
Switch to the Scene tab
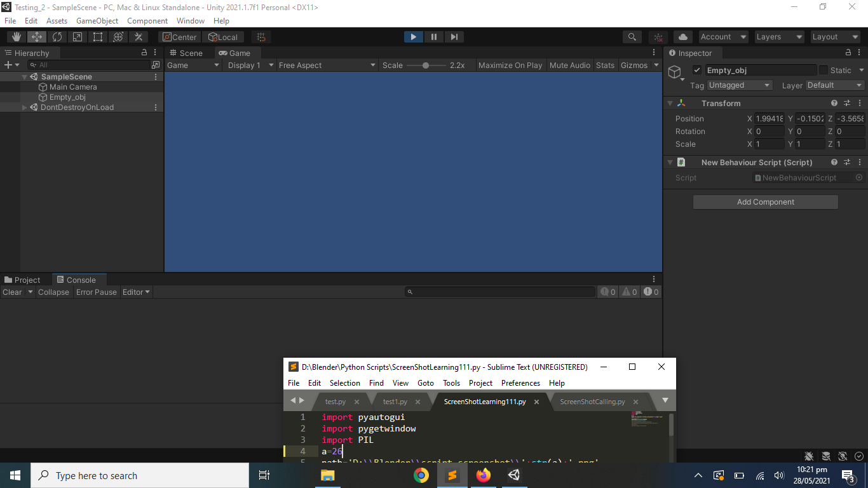(x=186, y=53)
